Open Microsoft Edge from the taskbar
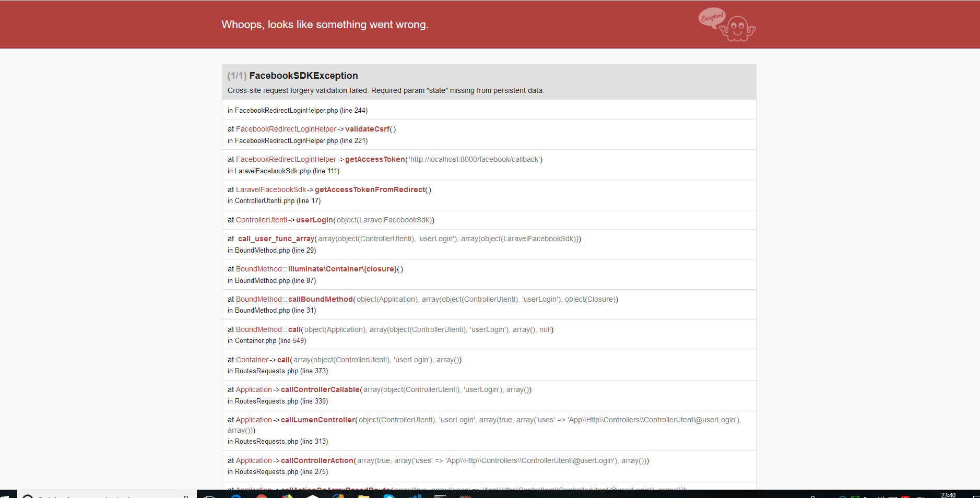The image size is (980, 498). point(235,494)
